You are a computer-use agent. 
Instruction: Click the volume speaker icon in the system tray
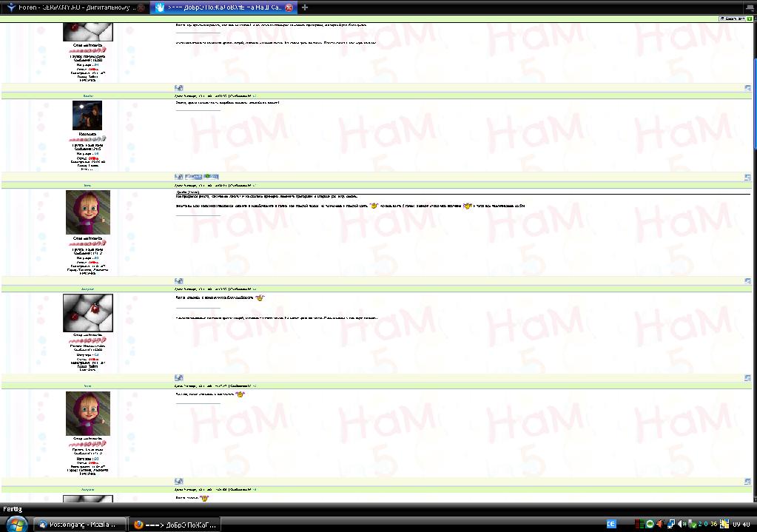(680, 524)
